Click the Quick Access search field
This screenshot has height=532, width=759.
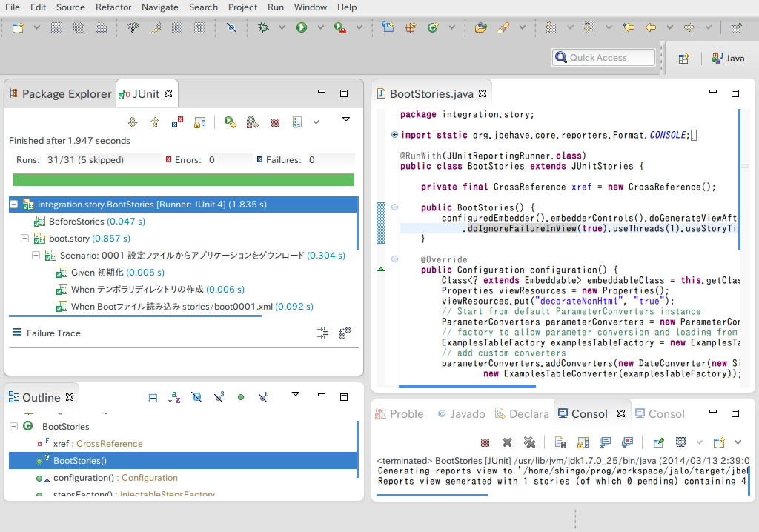click(x=603, y=57)
